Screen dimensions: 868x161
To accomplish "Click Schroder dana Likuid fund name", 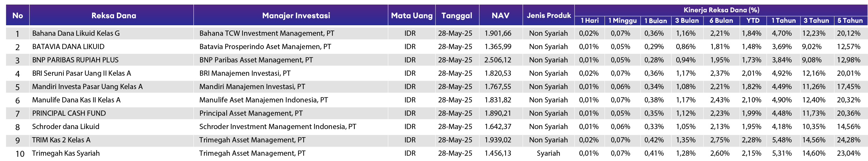I will [66, 127].
